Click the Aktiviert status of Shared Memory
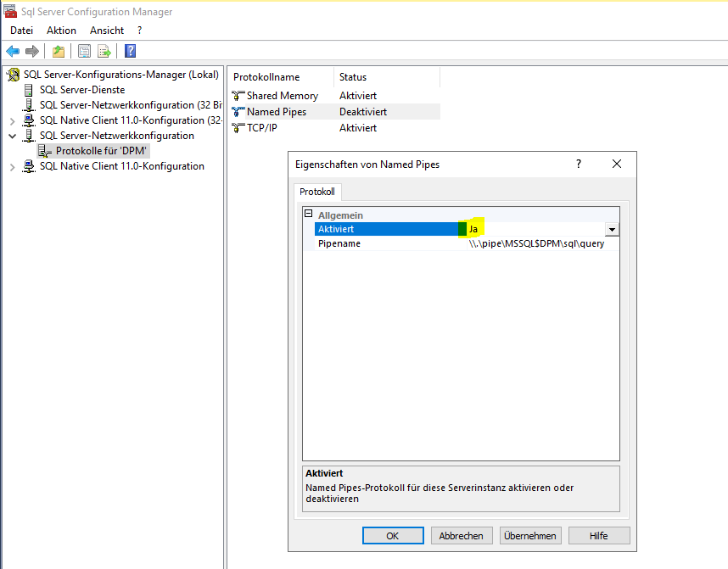 (x=358, y=96)
